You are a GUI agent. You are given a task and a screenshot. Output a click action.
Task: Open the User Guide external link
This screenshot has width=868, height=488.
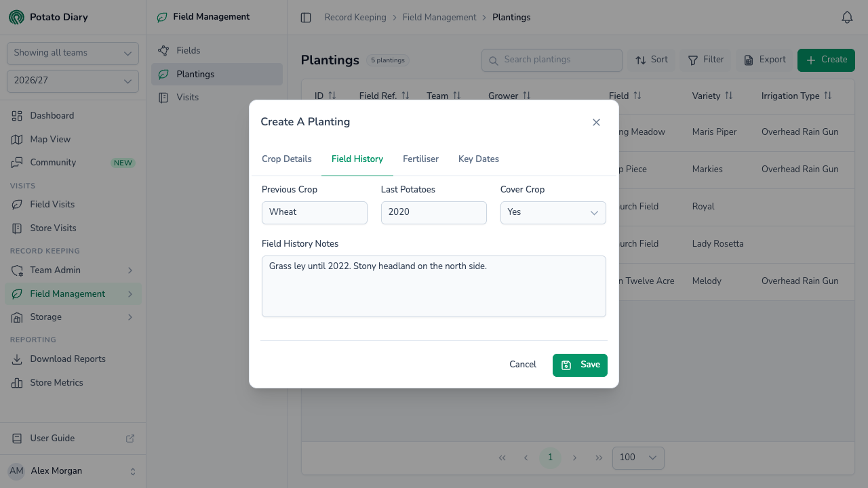pos(73,439)
